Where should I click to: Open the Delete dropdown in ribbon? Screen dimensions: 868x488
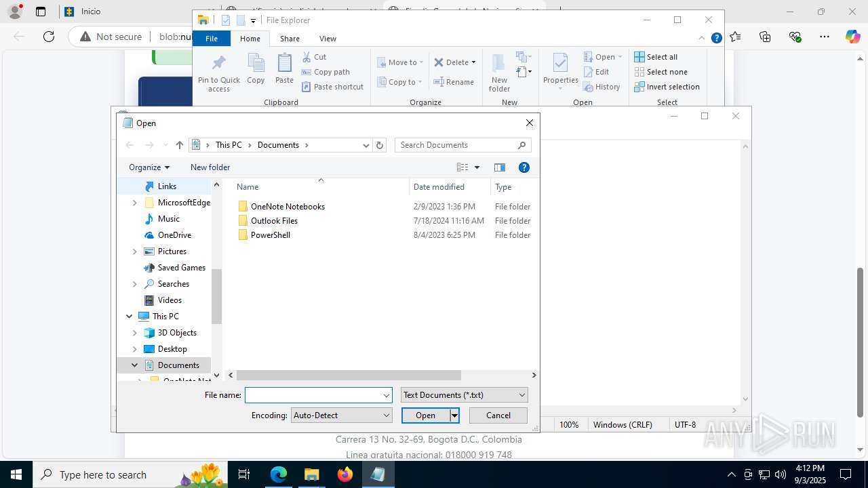click(473, 62)
